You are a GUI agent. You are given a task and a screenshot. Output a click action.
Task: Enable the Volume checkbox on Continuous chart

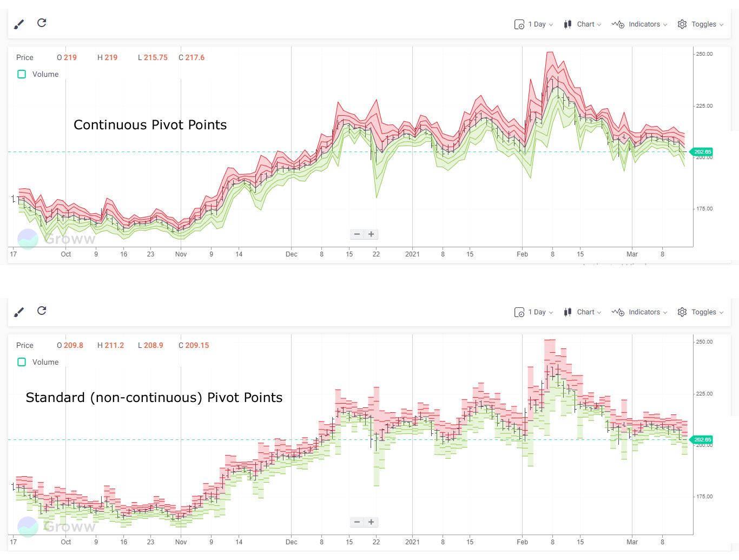click(x=21, y=74)
